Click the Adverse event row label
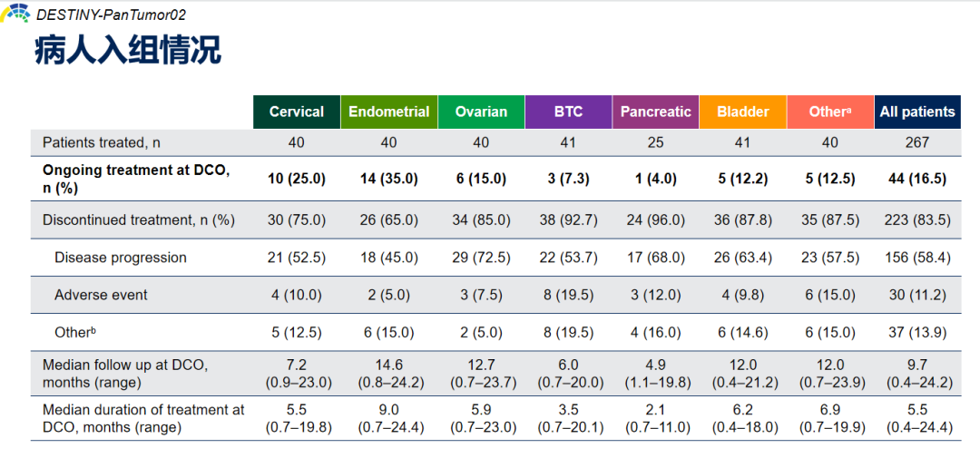 tap(101, 295)
